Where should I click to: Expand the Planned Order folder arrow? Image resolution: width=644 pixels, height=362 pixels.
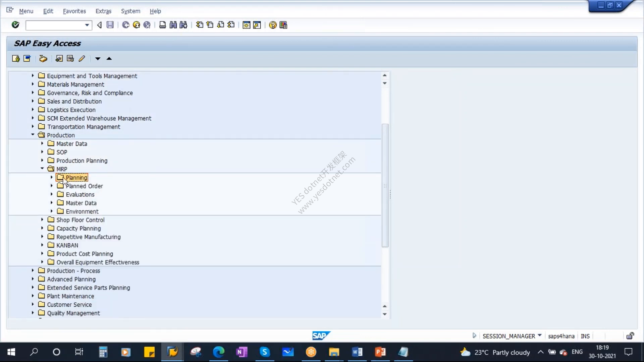coord(52,186)
